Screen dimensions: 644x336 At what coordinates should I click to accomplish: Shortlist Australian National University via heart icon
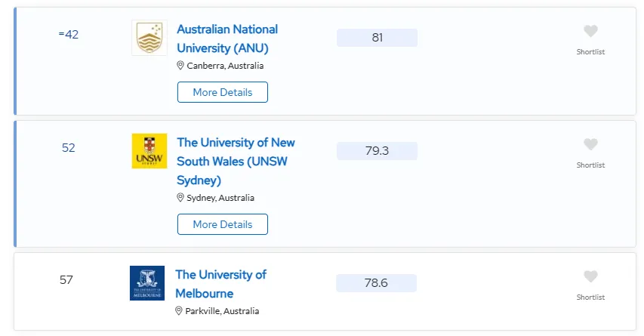(x=590, y=31)
